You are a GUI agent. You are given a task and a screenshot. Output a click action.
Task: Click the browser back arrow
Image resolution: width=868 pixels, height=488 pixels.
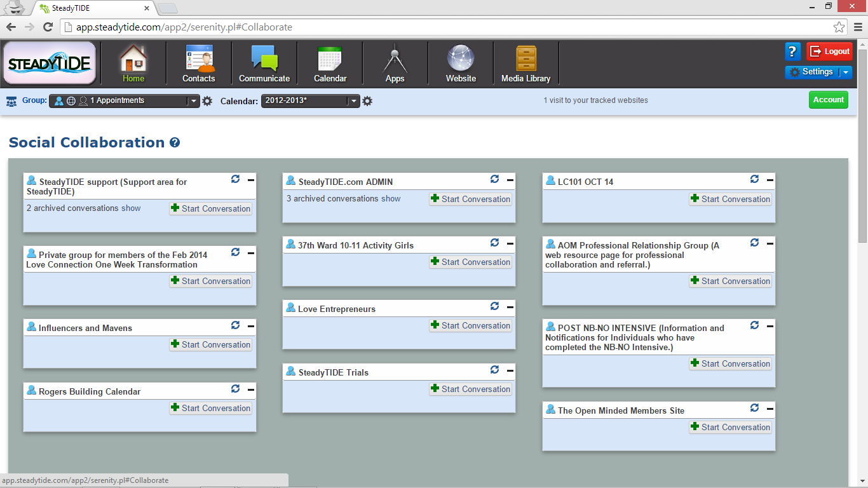(x=11, y=27)
